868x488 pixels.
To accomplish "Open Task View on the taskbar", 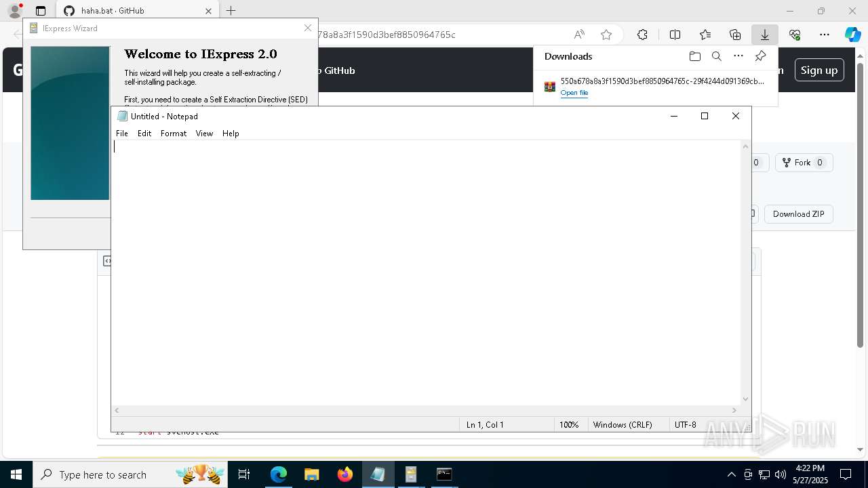I will [244, 474].
